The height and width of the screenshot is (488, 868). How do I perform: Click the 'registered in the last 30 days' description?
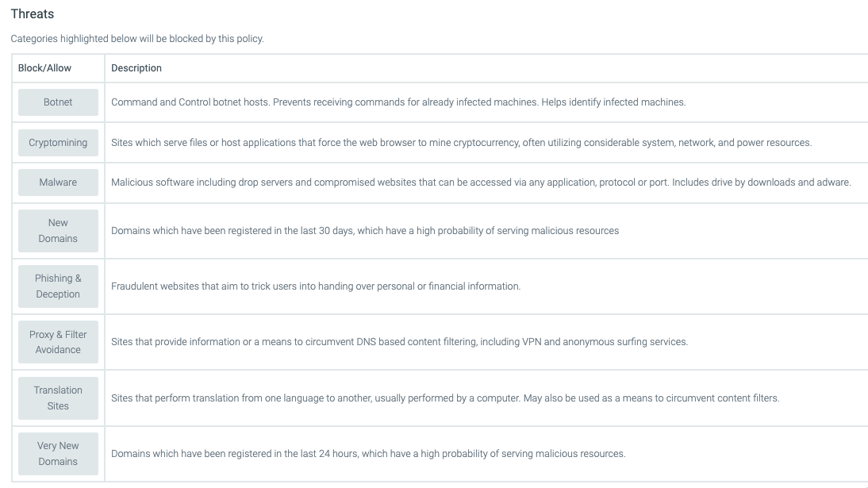tap(365, 231)
